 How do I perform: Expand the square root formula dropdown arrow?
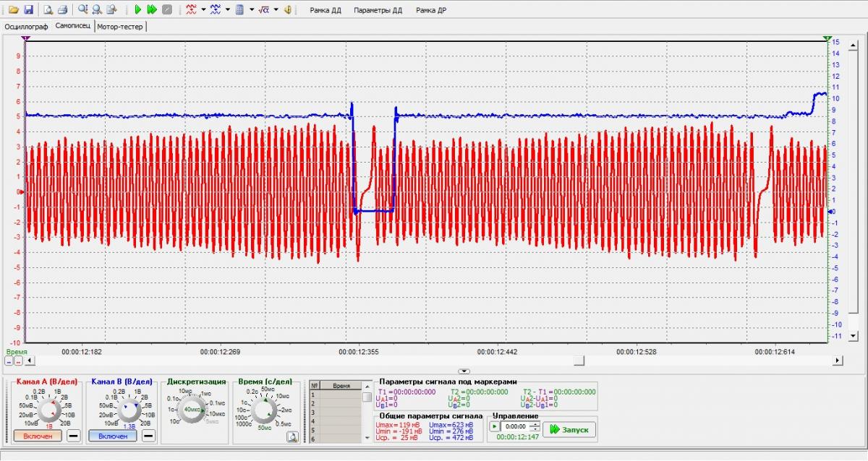[276, 10]
